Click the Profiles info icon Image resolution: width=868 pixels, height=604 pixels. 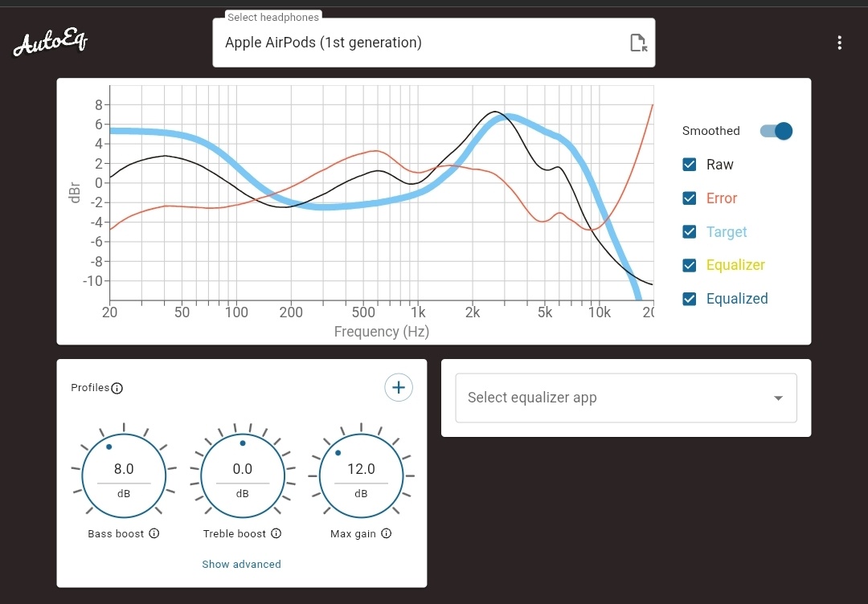coord(117,389)
